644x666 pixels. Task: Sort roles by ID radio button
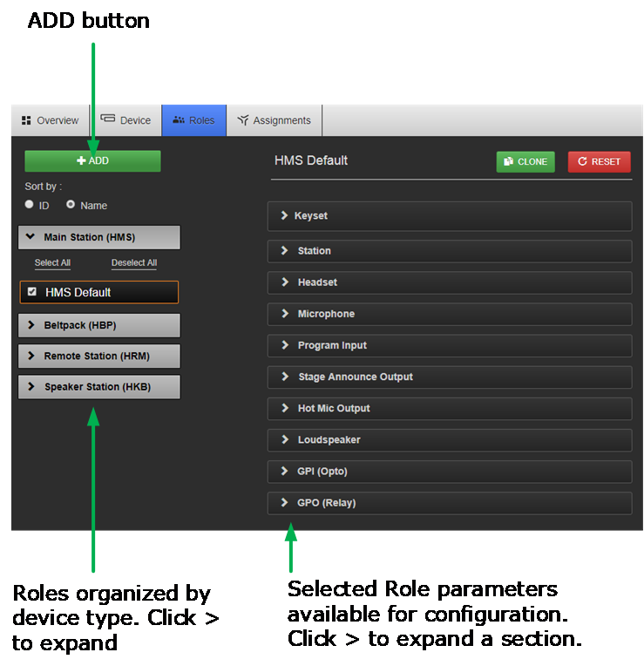point(29,204)
